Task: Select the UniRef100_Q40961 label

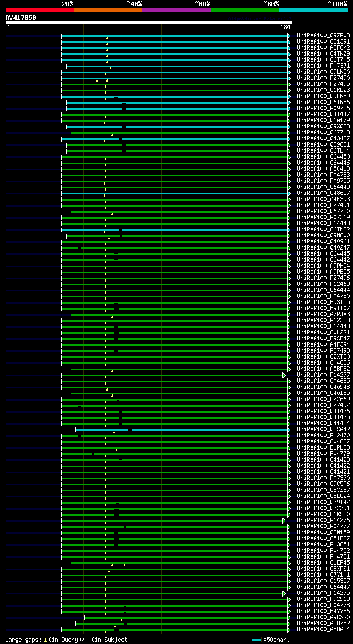Action: tap(323, 241)
